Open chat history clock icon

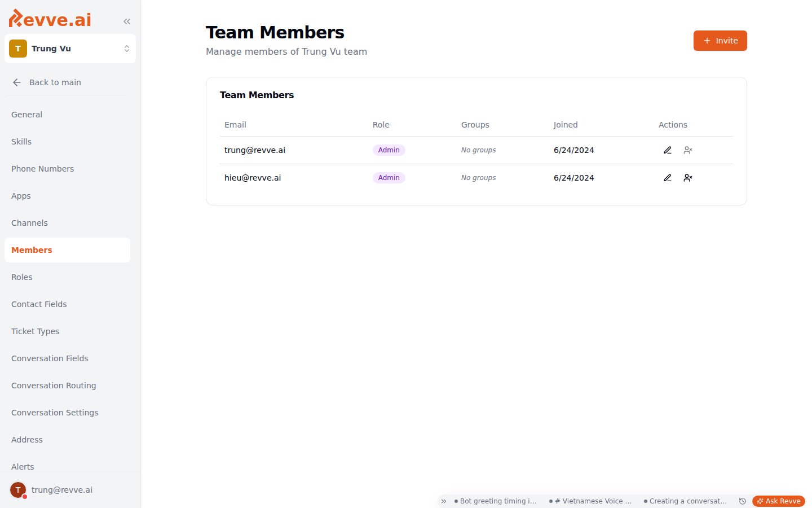pyautogui.click(x=743, y=501)
